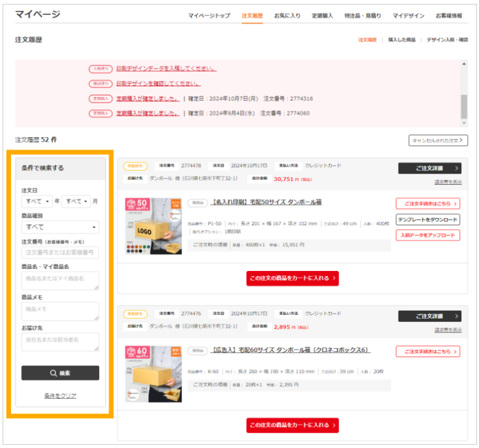Click the 印刷デザインデータを入稿してください link
This screenshot has height=448, width=479.
click(x=166, y=69)
